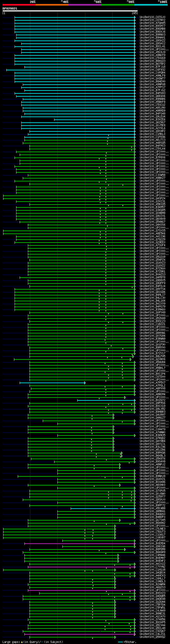Click the query name BP029821
This screenshot has height=644, width=170.
10,9
